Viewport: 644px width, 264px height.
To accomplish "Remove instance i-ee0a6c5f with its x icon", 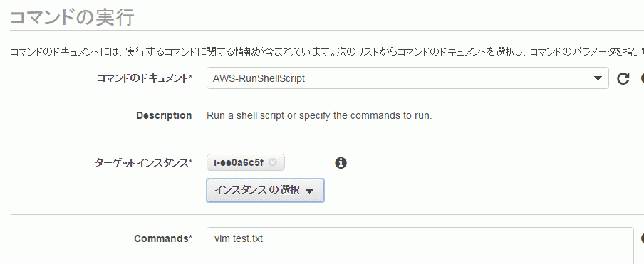I will tap(273, 163).
